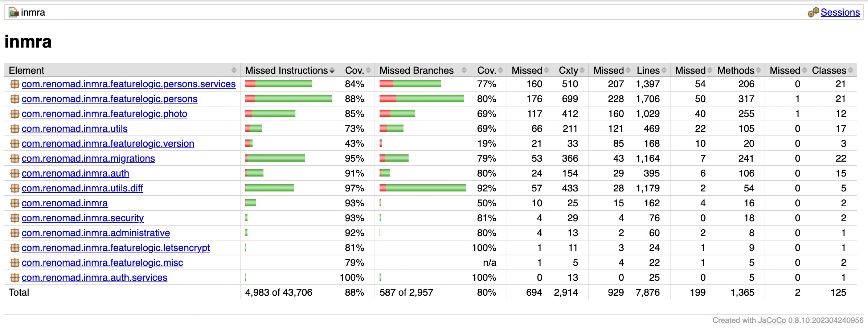868x332 pixels.
Task: Click package icon for com.renomad.inmra.featurelogic.misc
Action: (x=15, y=263)
